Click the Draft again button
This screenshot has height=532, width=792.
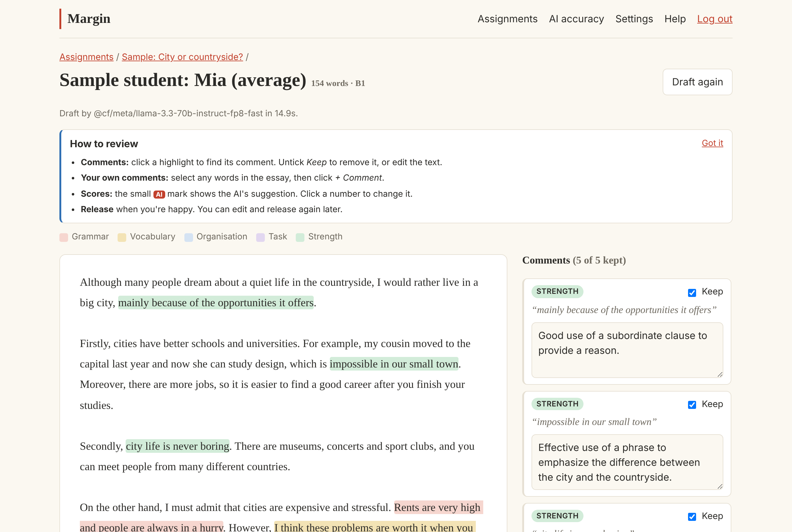(x=697, y=82)
